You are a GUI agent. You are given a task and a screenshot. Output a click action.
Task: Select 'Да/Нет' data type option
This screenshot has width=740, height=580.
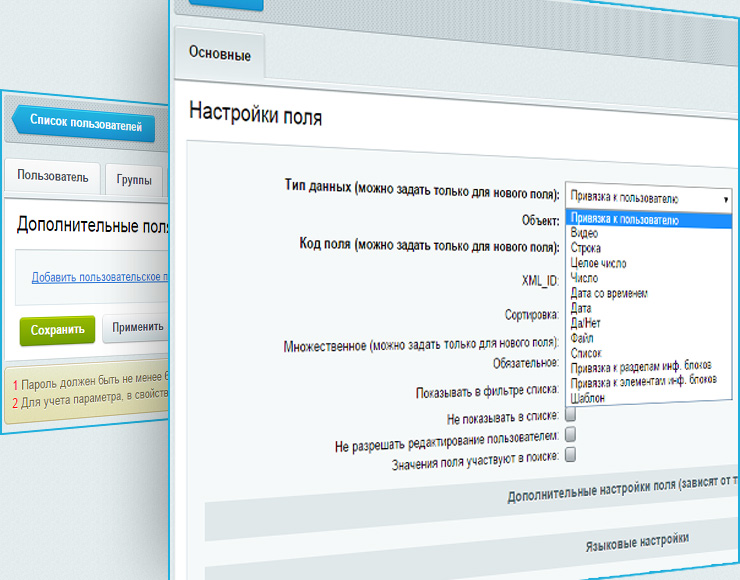(587, 324)
